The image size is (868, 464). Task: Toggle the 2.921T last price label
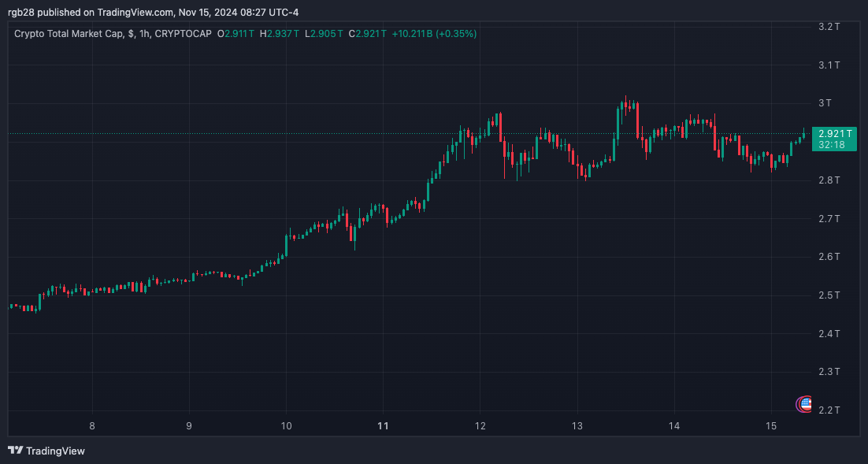click(833, 134)
